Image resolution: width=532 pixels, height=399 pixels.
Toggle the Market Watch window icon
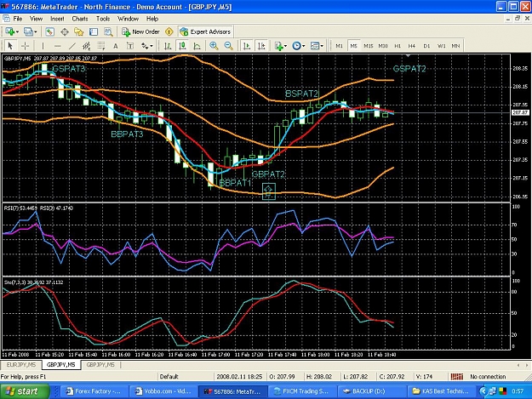[49, 31]
